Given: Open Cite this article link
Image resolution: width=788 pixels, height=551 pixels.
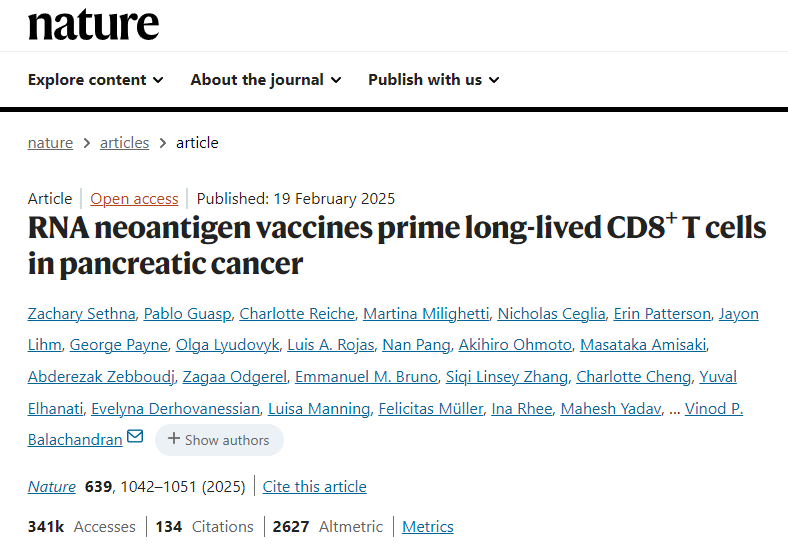Looking at the screenshot, I should tap(315, 487).
